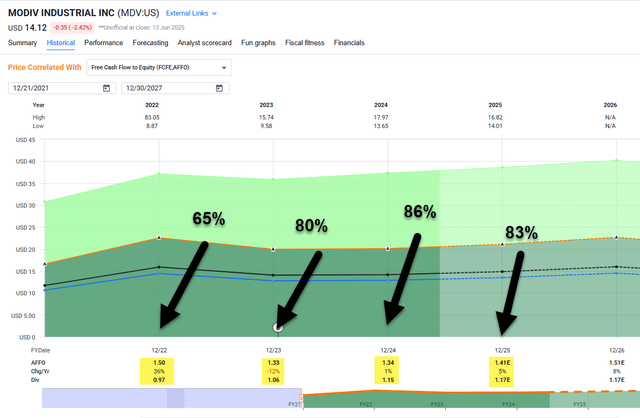The image size is (640, 418).
Task: Click the white circular marker at 12/23 axis
Action: (x=278, y=327)
